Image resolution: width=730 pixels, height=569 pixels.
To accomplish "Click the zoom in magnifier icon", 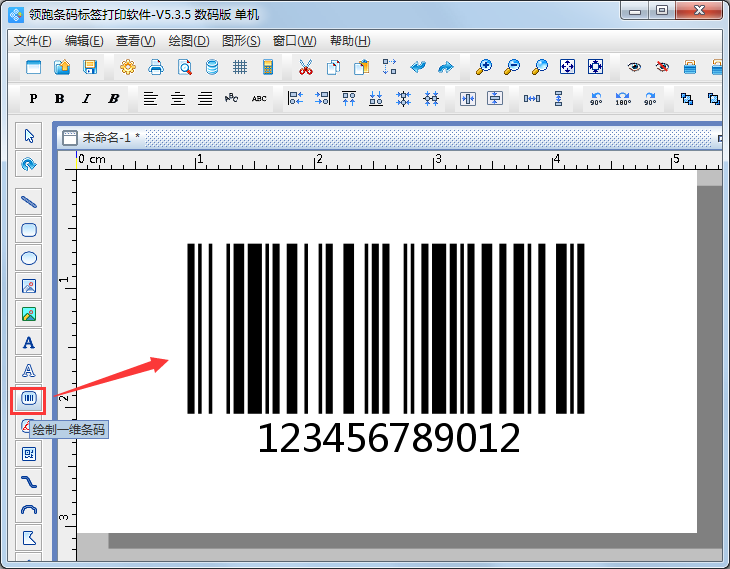I will coord(484,67).
